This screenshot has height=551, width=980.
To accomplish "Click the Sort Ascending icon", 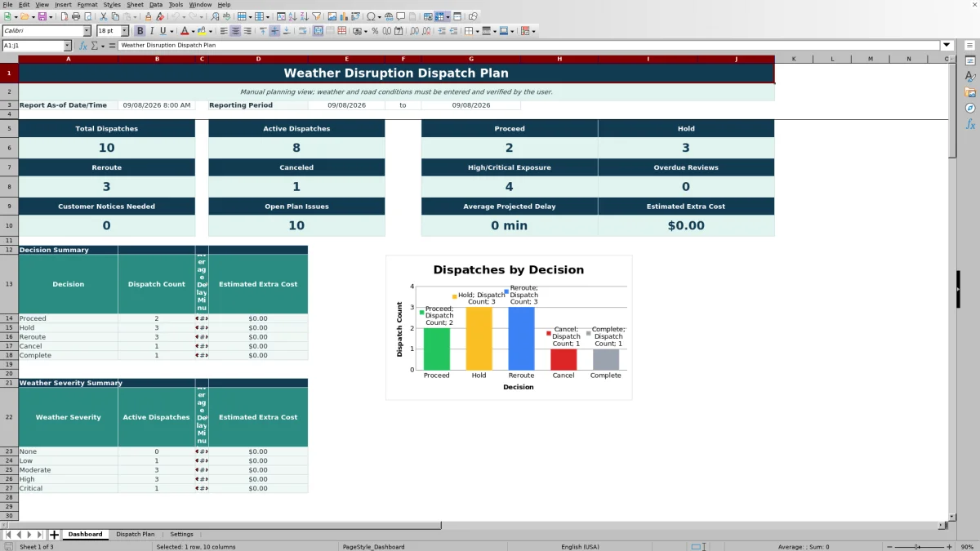I will pos(292,16).
